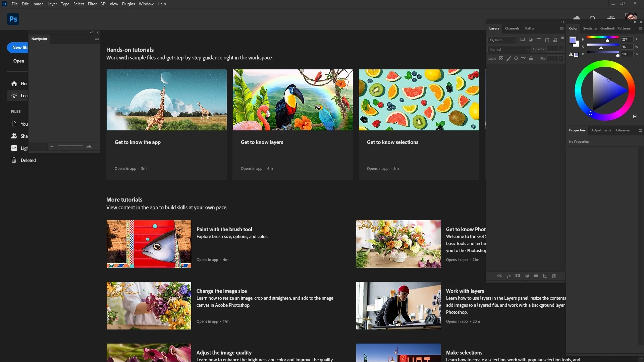This screenshot has height=362, width=644.
Task: Create a new layer with plus icon
Action: pos(545,276)
